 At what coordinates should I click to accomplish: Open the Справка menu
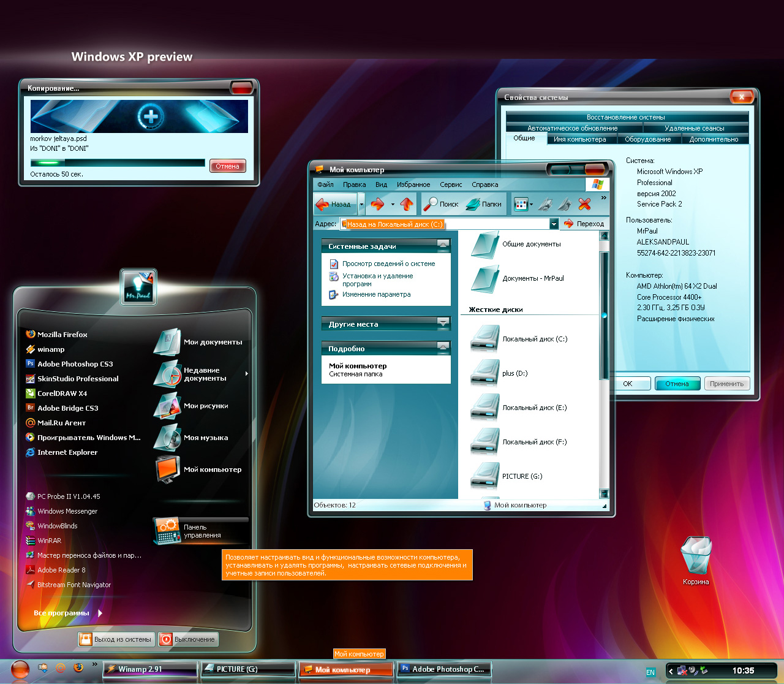[484, 184]
